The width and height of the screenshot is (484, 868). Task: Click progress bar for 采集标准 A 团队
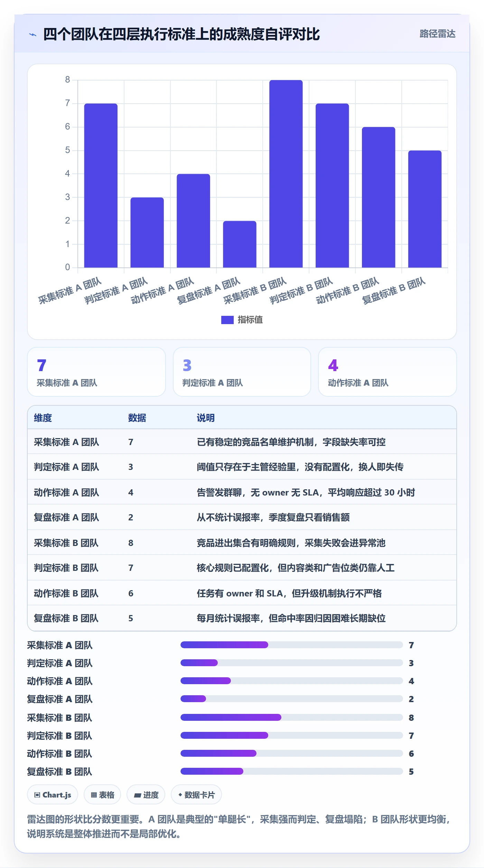coord(292,645)
